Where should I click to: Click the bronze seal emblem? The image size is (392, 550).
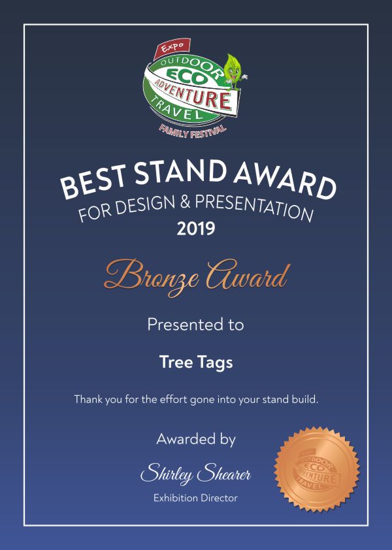pos(317,469)
